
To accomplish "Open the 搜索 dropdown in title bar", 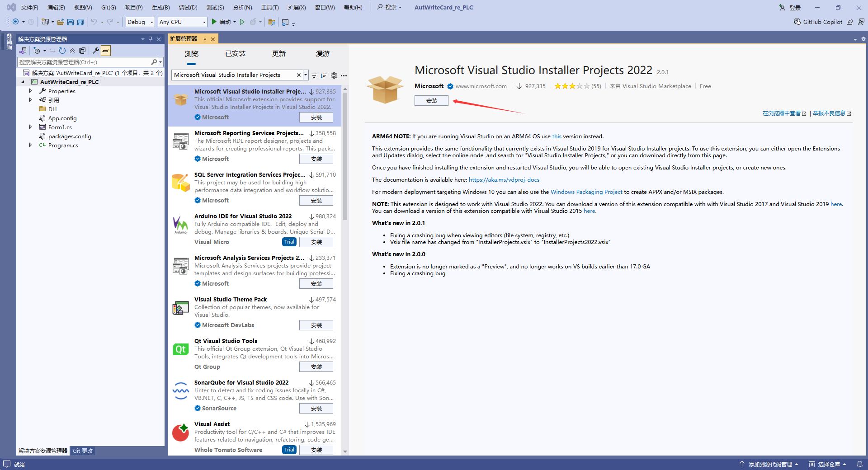I will [x=389, y=7].
